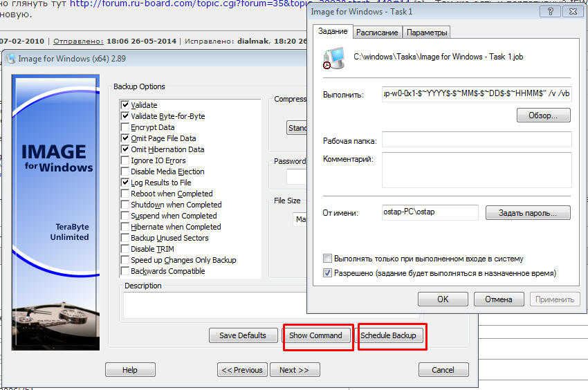Open the Compression dropdown showing Stand
Screen dimensions: 588x390
pos(297,128)
